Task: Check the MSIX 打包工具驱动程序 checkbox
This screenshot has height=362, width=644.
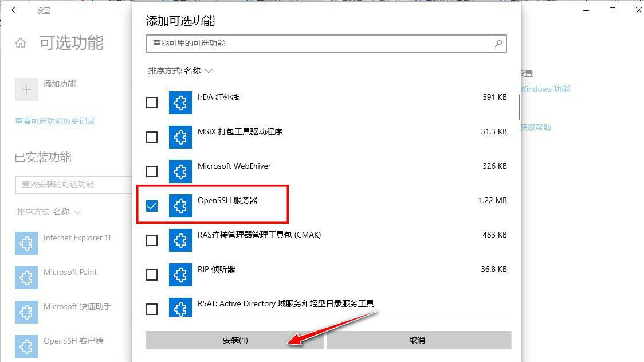Action: pos(152,137)
